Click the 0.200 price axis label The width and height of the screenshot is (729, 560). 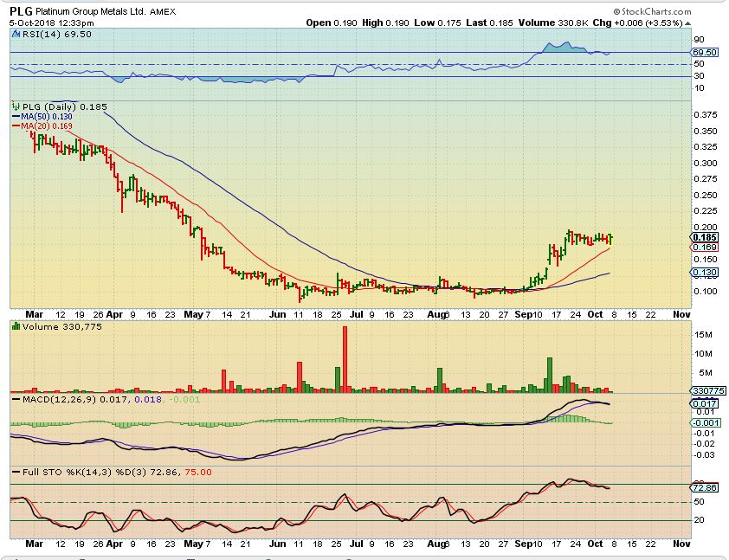click(706, 228)
